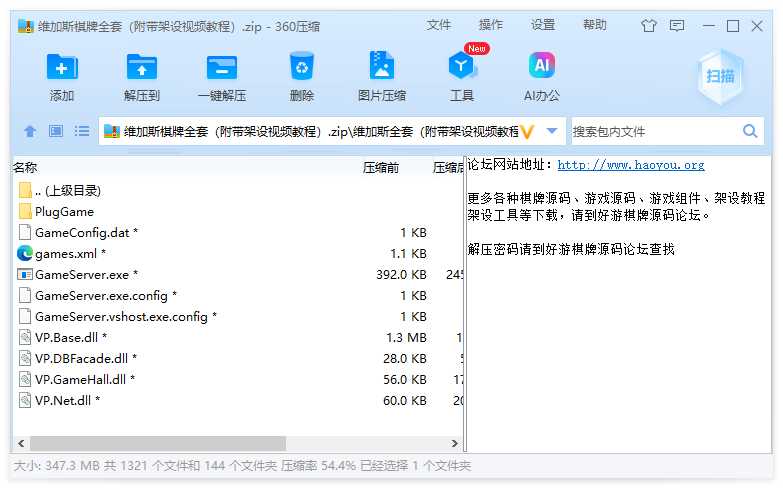Select the VP.GameHall.dll file name
Image resolution: width=783 pixels, height=488 pixels.
85,379
